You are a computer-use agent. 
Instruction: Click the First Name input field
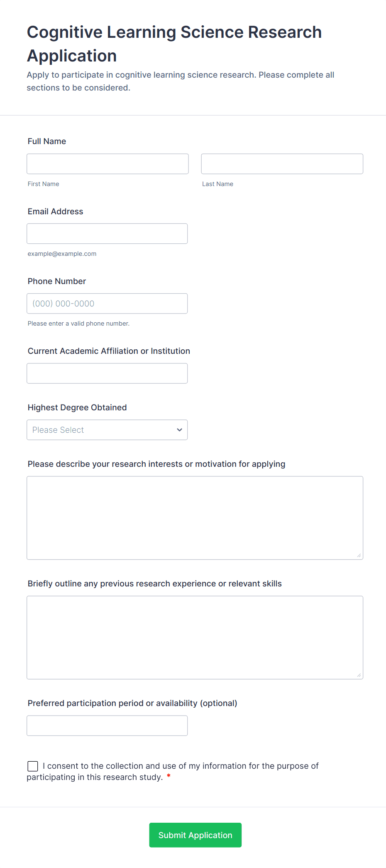coord(107,164)
